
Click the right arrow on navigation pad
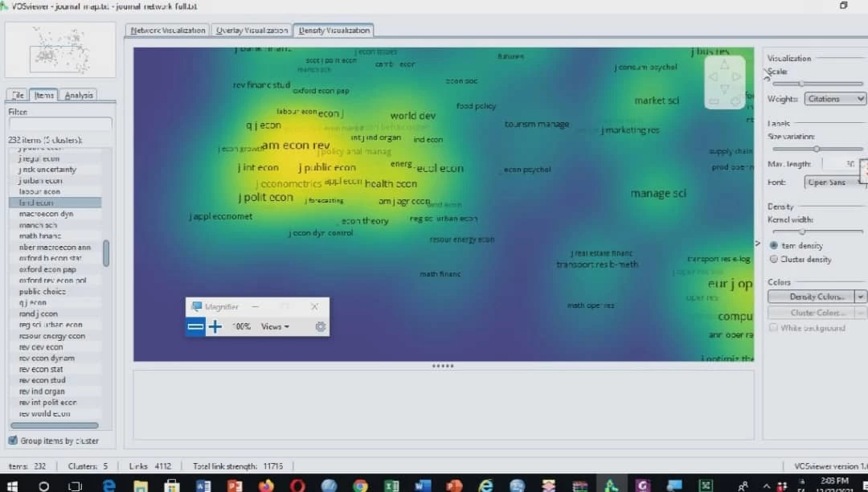(x=738, y=77)
